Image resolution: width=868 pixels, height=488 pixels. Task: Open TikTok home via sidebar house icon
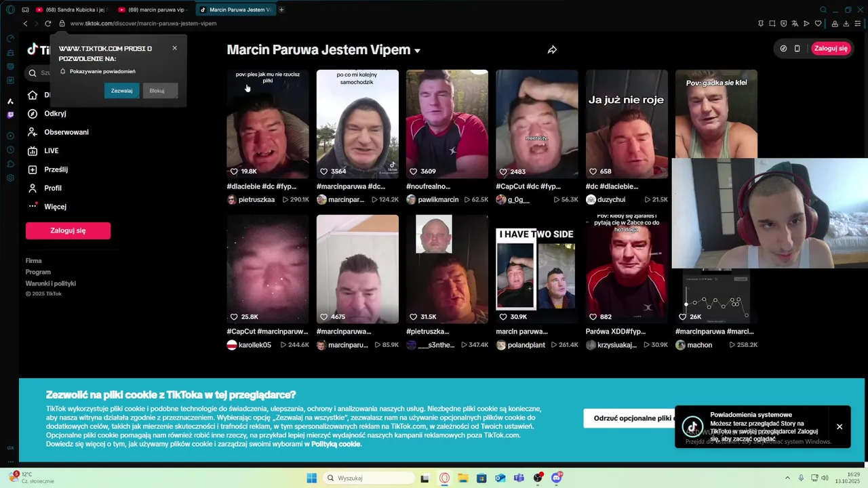tap(33, 95)
